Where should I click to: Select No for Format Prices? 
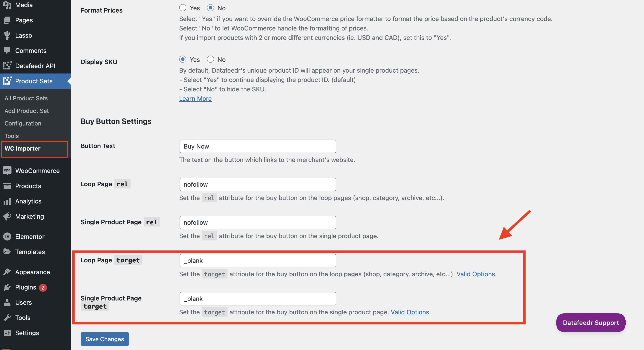tap(210, 8)
